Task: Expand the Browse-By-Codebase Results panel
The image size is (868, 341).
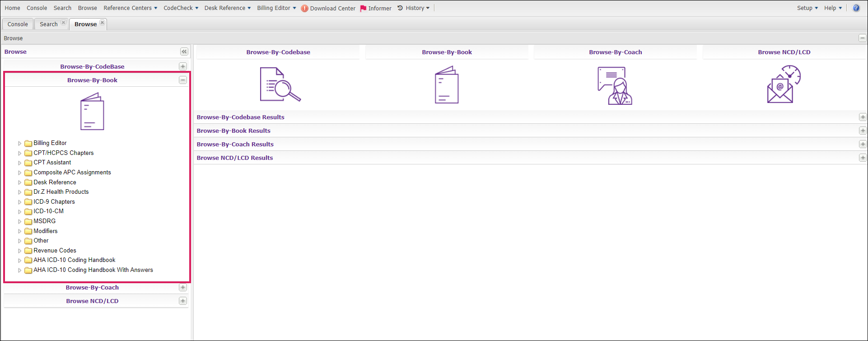Action: [x=863, y=117]
